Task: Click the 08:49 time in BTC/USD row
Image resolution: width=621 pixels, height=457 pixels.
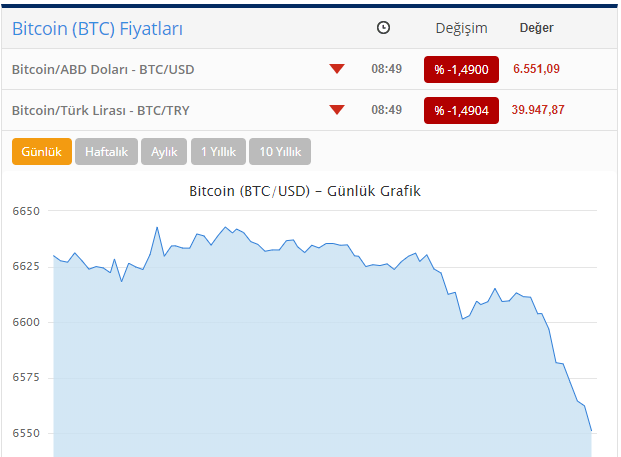Action: (x=387, y=69)
